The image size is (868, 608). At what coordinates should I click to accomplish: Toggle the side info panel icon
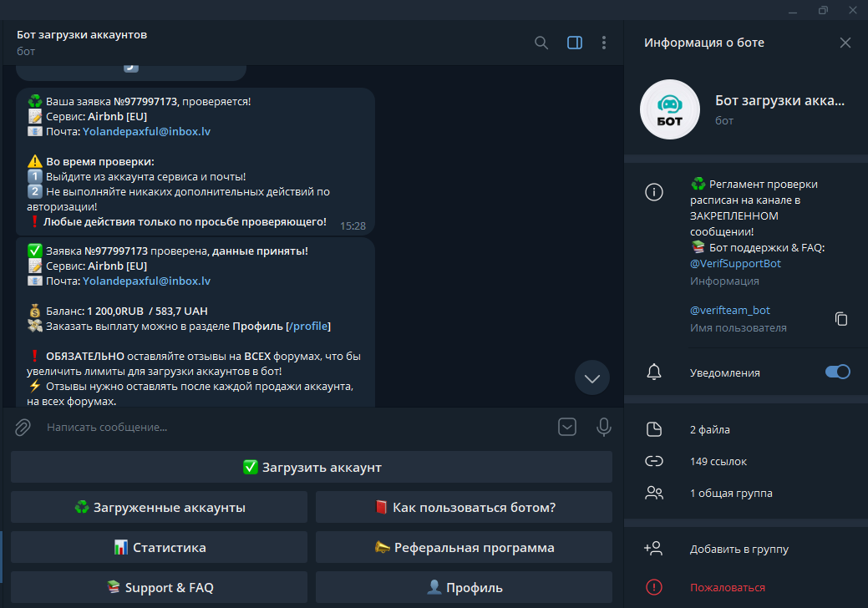(575, 43)
